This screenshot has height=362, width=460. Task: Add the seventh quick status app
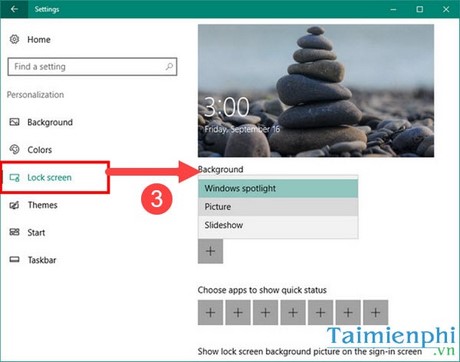click(x=376, y=312)
